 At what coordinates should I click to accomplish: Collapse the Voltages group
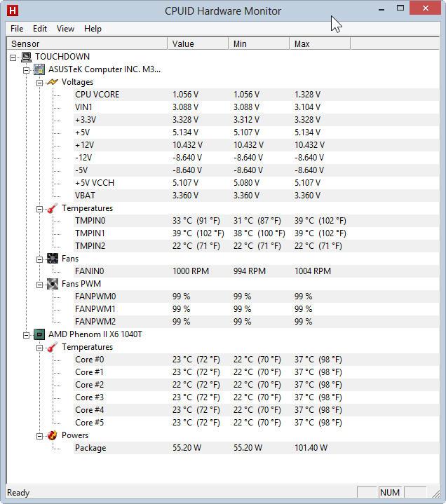point(39,83)
